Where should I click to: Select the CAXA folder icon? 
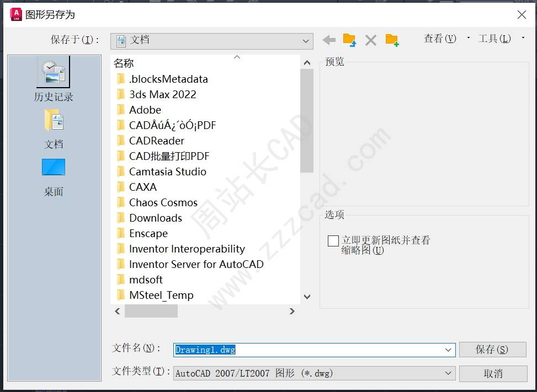120,187
